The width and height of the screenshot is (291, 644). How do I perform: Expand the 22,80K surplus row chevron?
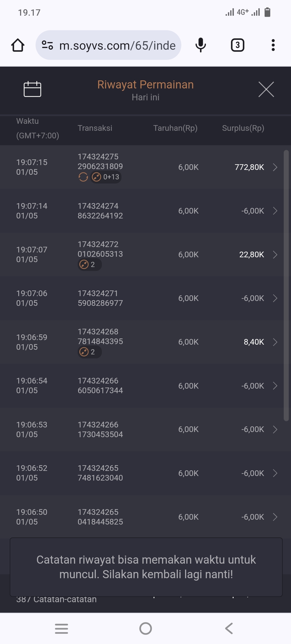tap(275, 255)
